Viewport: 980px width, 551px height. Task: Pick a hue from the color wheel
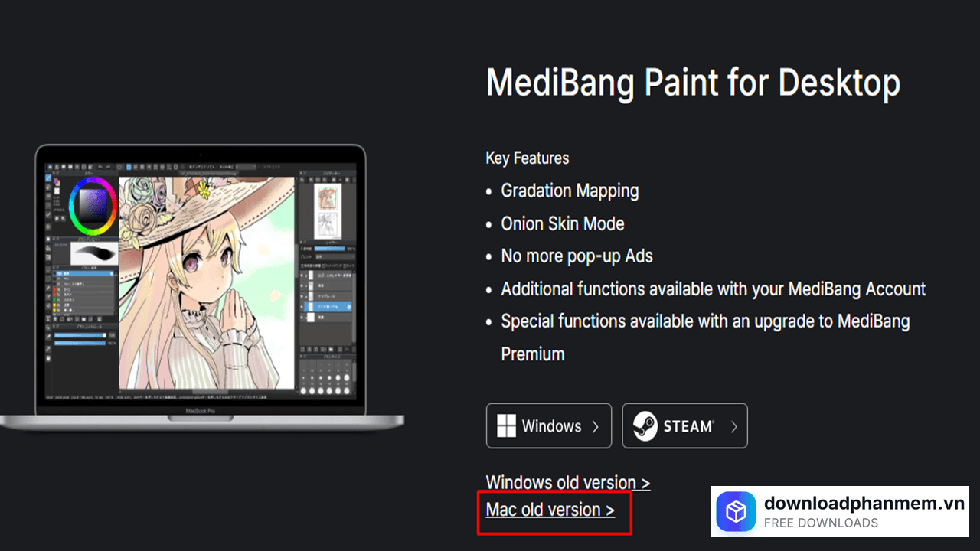pos(93,181)
